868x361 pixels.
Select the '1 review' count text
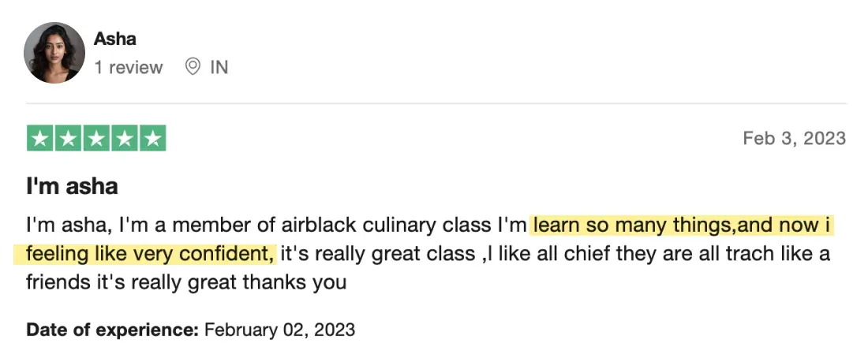point(128,68)
